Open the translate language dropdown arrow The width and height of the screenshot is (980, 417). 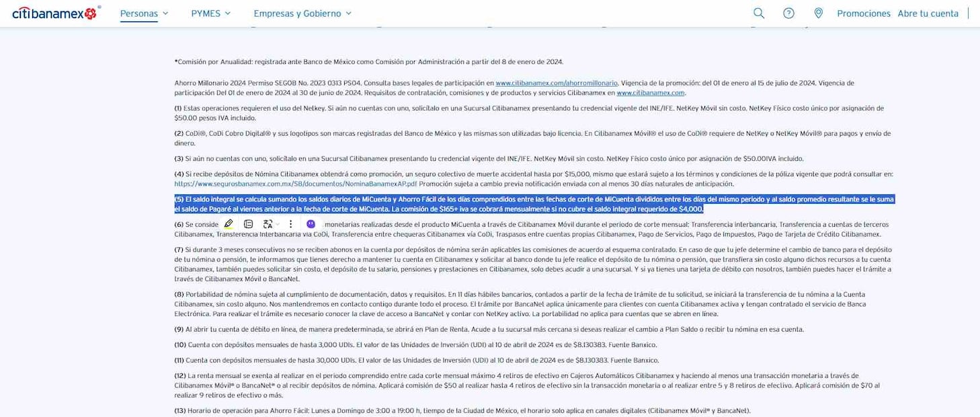pyautogui.click(x=278, y=224)
